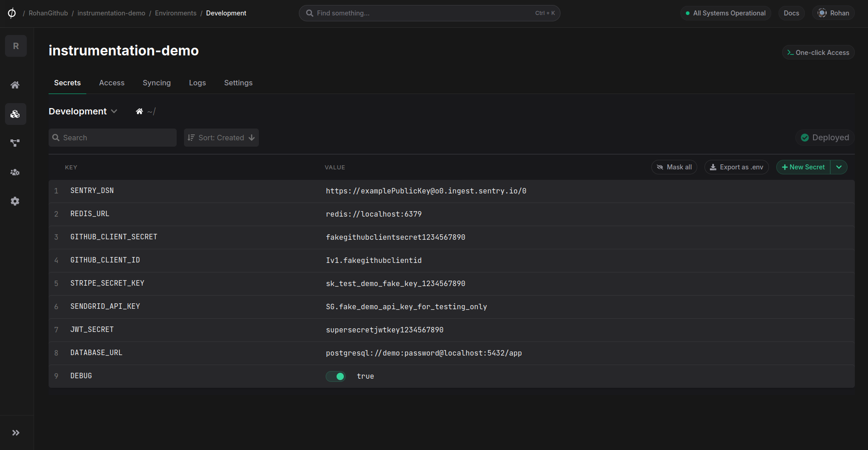
Task: Click the One-click Access button
Action: click(818, 53)
